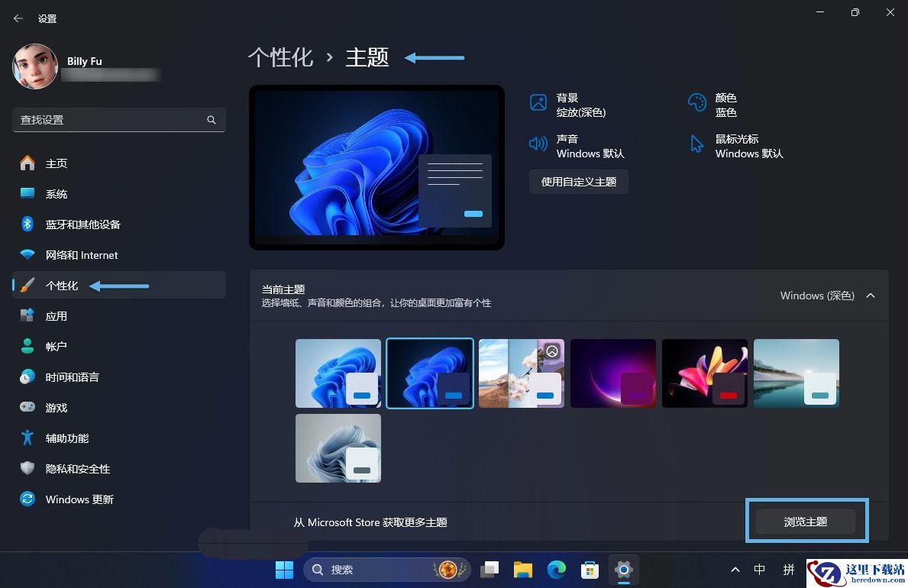Click the shield icon next to 隐私和安全性
908x588 pixels.
27,468
